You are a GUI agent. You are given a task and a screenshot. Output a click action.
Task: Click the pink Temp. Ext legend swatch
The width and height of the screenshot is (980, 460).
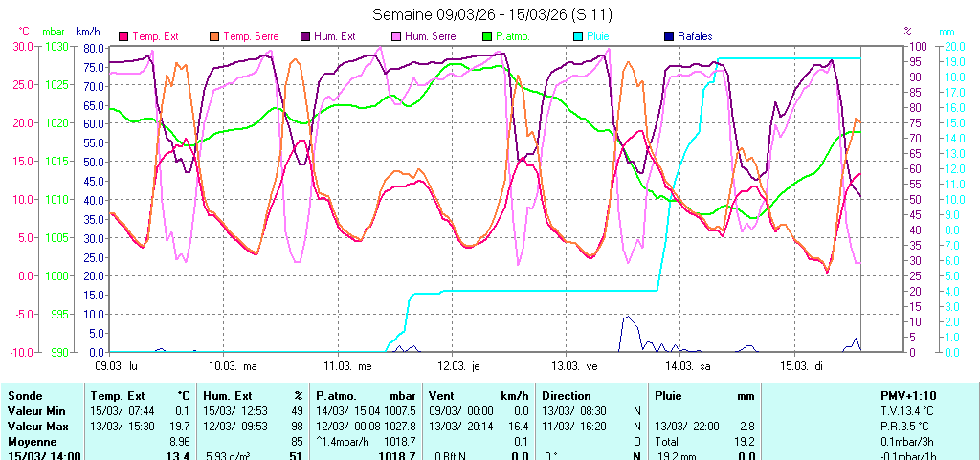pyautogui.click(x=123, y=37)
